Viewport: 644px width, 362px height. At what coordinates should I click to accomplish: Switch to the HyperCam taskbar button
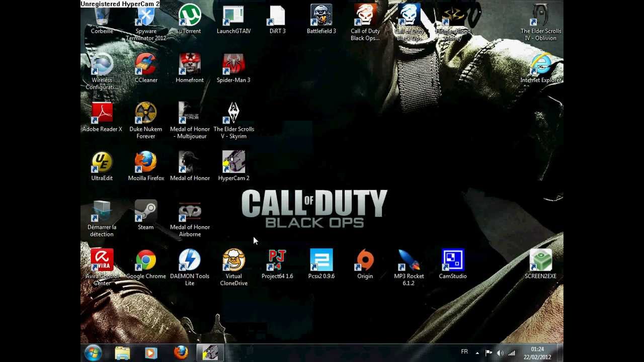210,353
